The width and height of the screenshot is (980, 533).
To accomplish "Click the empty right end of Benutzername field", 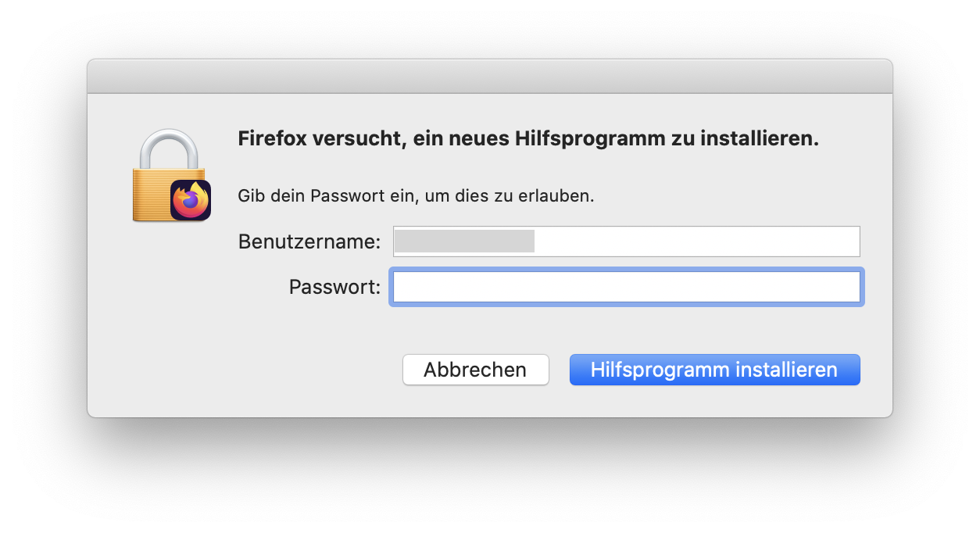I will (781, 241).
